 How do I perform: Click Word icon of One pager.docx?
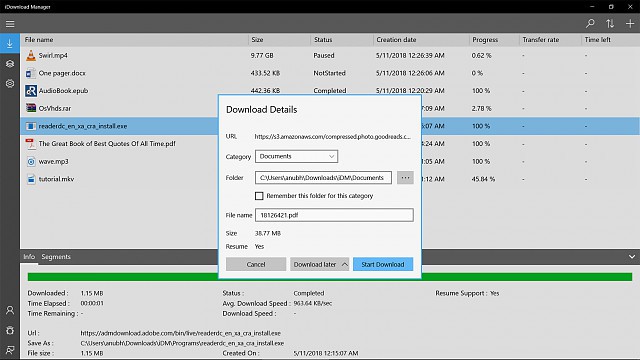tap(31, 73)
